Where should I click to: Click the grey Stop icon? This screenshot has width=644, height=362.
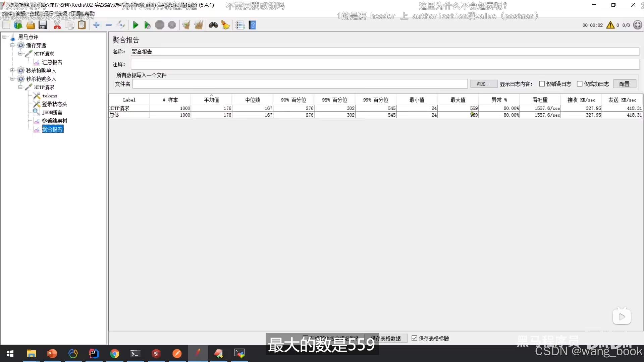160,25
